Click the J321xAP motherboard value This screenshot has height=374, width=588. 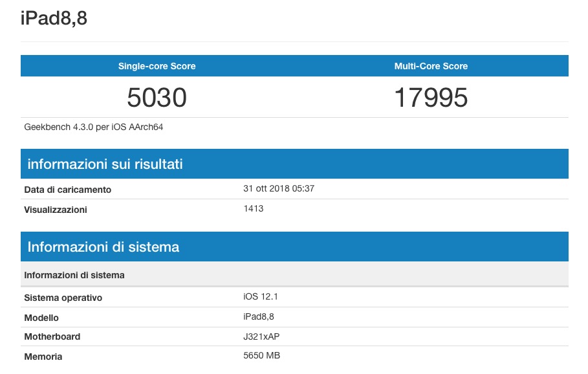point(261,336)
